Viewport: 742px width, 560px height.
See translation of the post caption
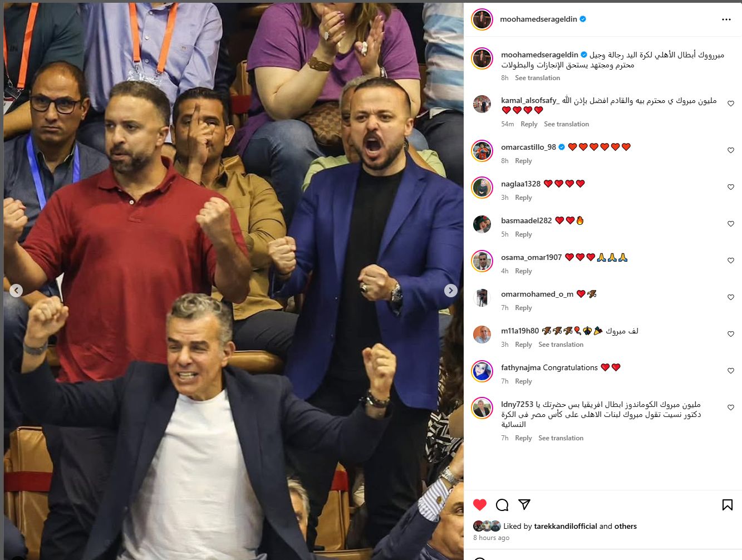click(537, 78)
